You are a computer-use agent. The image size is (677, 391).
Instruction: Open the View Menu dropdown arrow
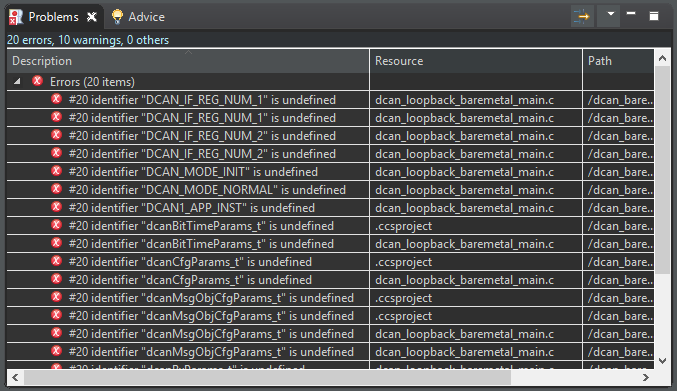coord(611,14)
